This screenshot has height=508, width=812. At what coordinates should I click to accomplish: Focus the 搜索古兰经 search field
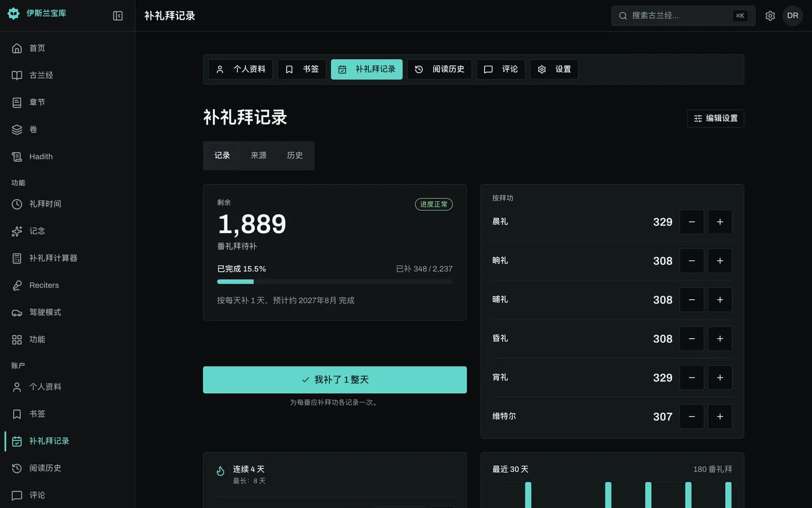tap(683, 16)
